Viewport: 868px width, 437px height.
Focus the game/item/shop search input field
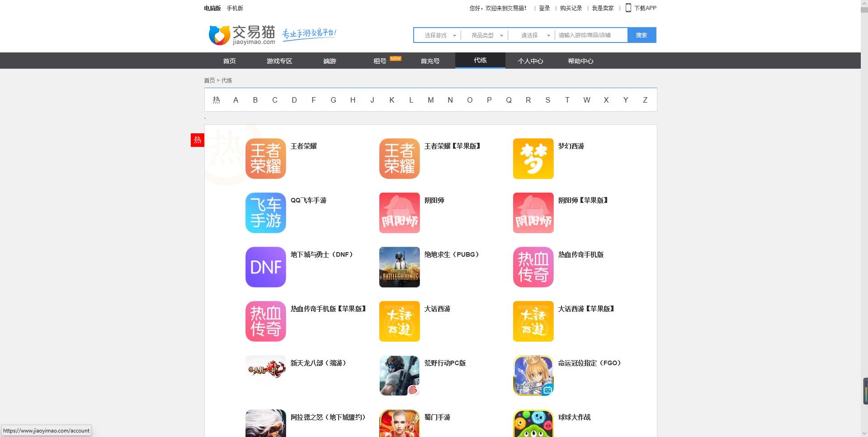coord(591,35)
